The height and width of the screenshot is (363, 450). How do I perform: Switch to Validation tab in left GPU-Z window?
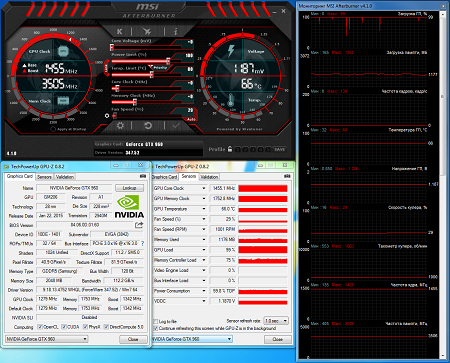(x=65, y=177)
